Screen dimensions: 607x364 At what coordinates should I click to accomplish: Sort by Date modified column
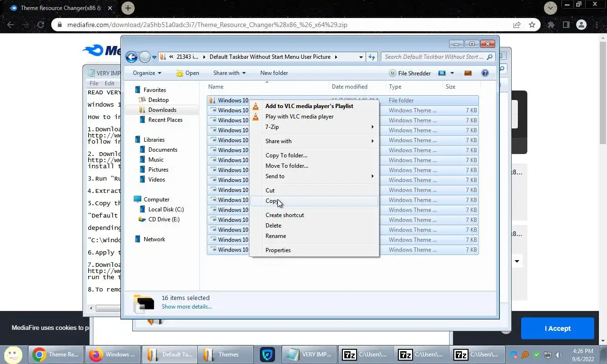coord(358,87)
